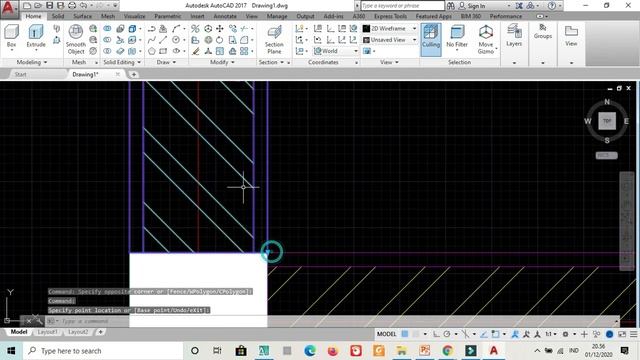
Task: Select the Box solid tool
Action: coord(11,36)
